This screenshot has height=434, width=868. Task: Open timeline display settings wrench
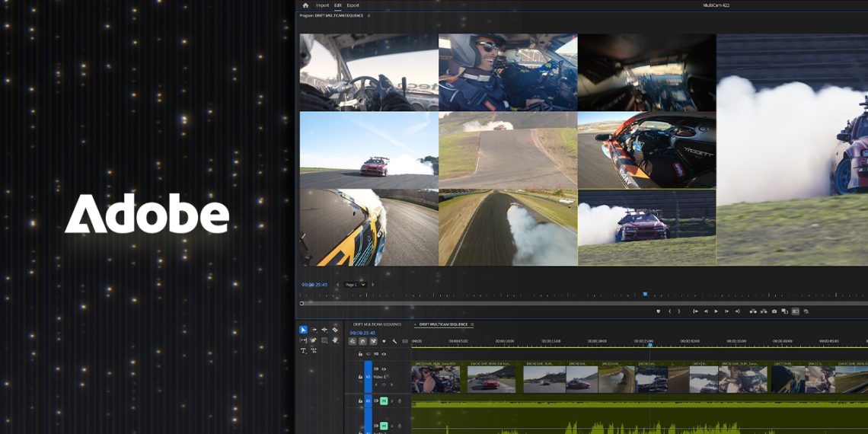pos(394,342)
